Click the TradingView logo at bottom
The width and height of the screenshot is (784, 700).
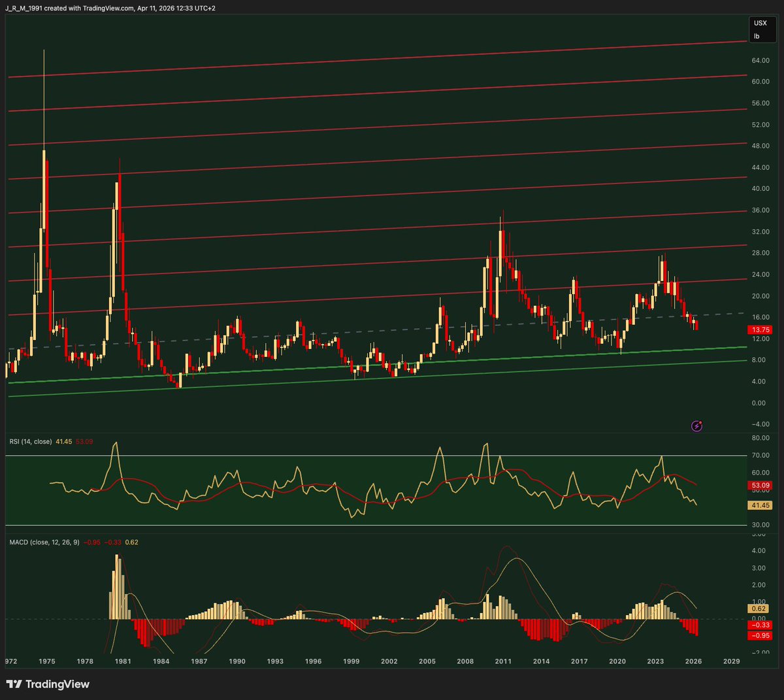click(x=48, y=684)
